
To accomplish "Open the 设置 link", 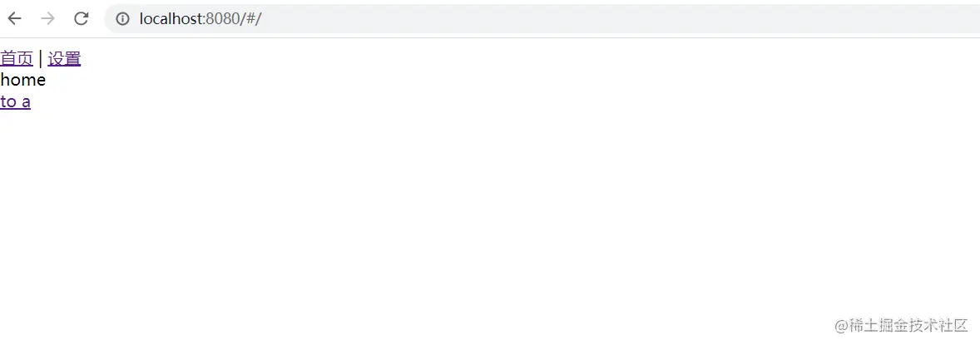I will pos(64,59).
